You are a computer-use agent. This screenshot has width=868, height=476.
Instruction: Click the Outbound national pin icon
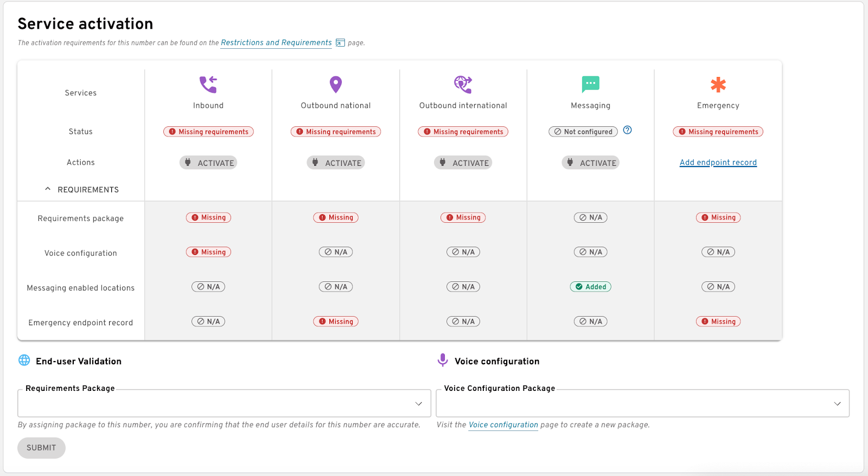336,85
